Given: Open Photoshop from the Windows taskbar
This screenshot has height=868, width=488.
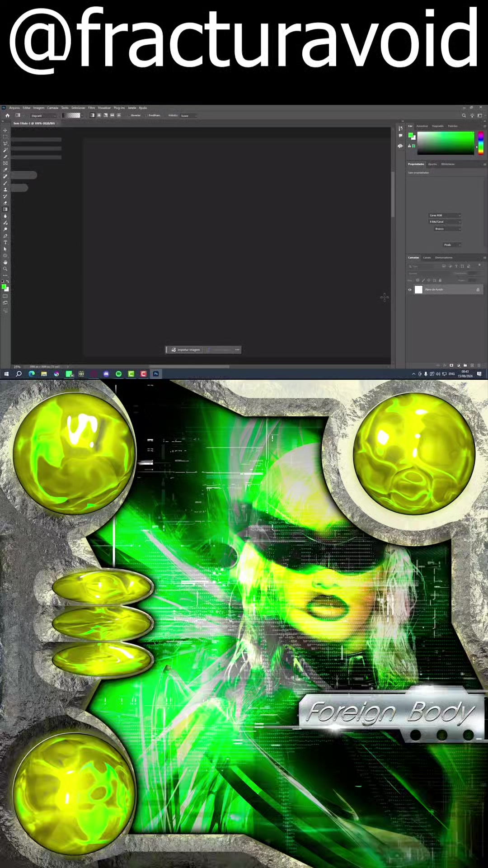Looking at the screenshot, I should pos(156,374).
